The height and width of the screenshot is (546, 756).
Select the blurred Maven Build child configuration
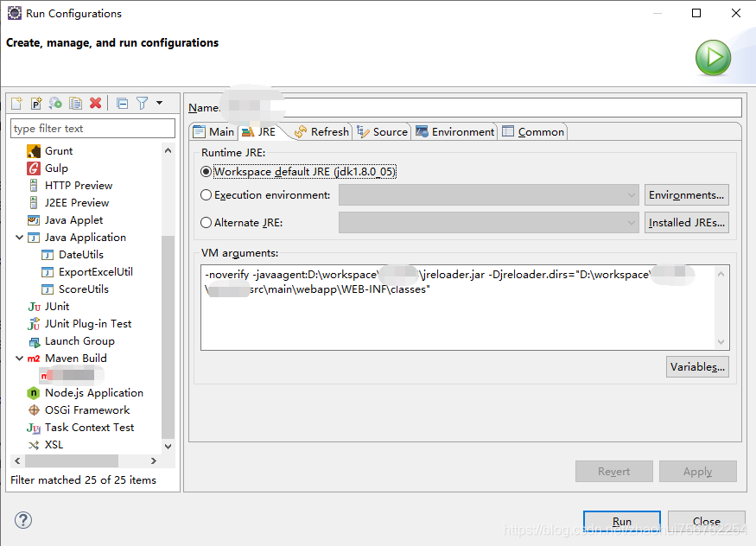72,376
